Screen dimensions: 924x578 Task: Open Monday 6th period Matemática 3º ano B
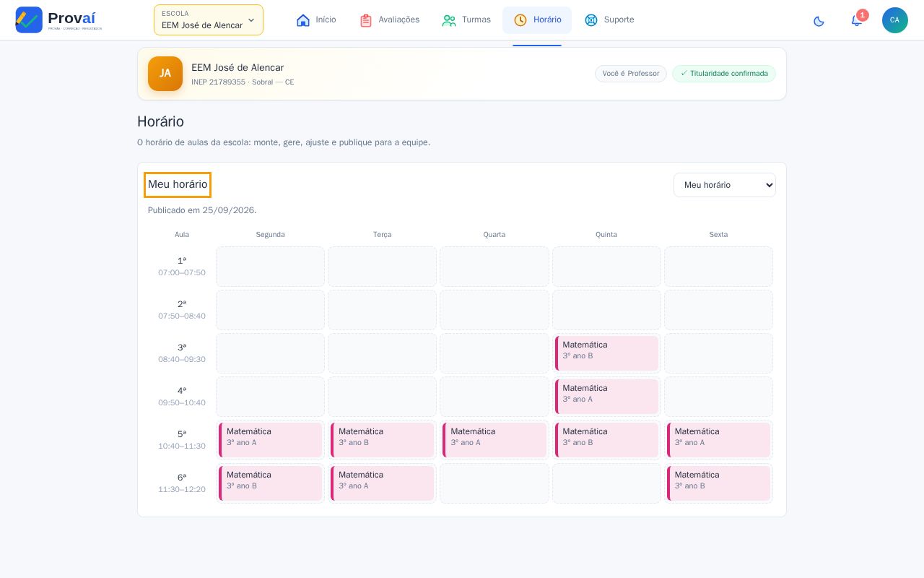tap(271, 483)
